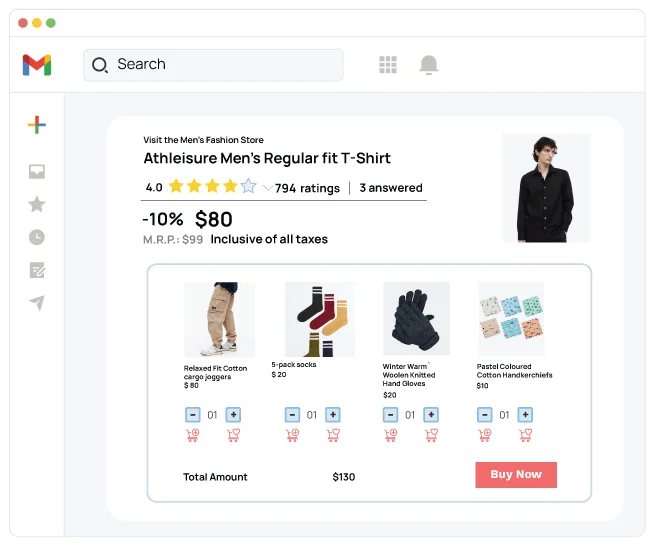Increase cargo joggers quantity
This screenshot has width=650, height=545.
(x=233, y=414)
